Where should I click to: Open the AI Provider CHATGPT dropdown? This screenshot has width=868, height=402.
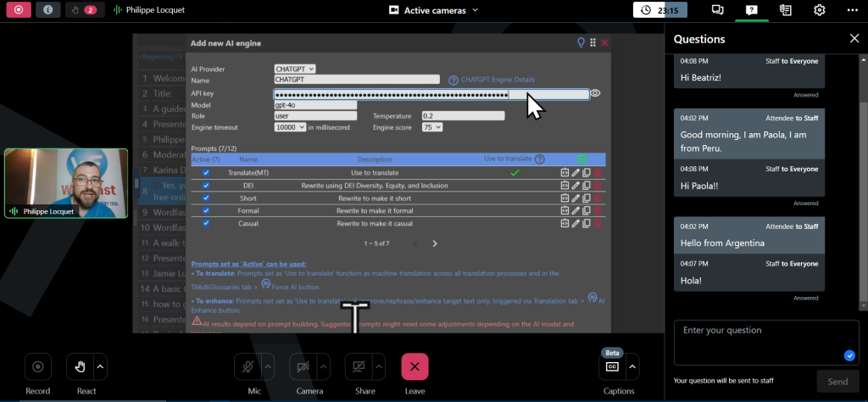coord(294,69)
